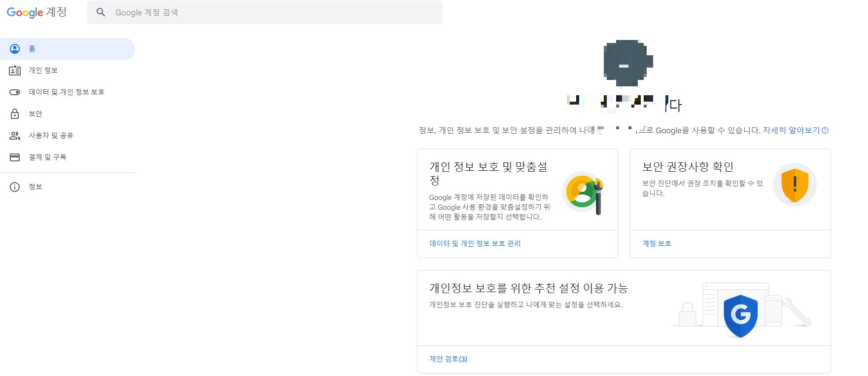Click the 정보 info circle icon
868x376 pixels.
pyautogui.click(x=15, y=187)
